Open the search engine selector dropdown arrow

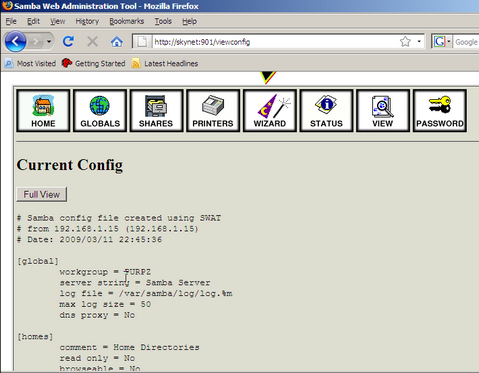pos(449,42)
